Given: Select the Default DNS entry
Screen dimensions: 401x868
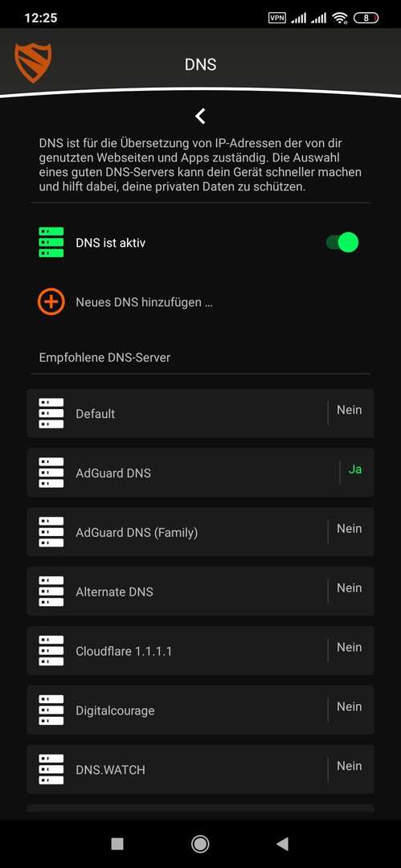Looking at the screenshot, I should [96, 414].
